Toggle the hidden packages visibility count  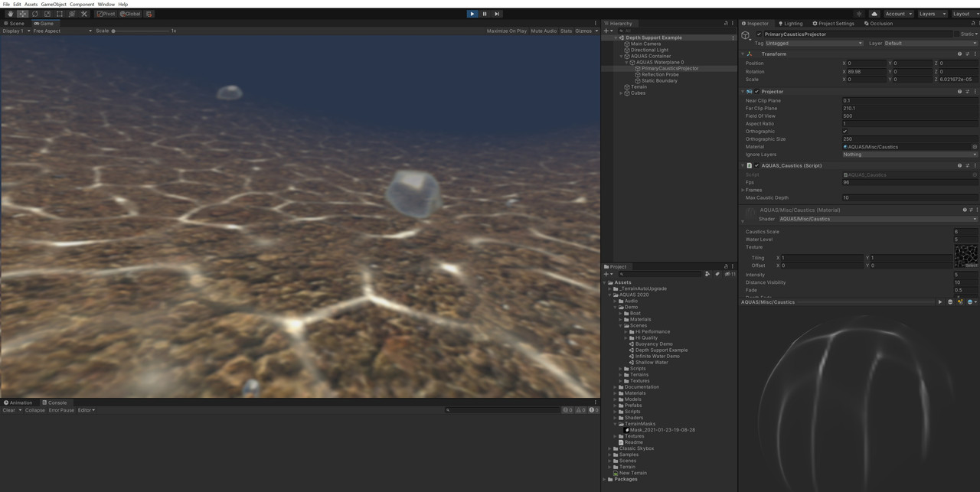click(731, 274)
